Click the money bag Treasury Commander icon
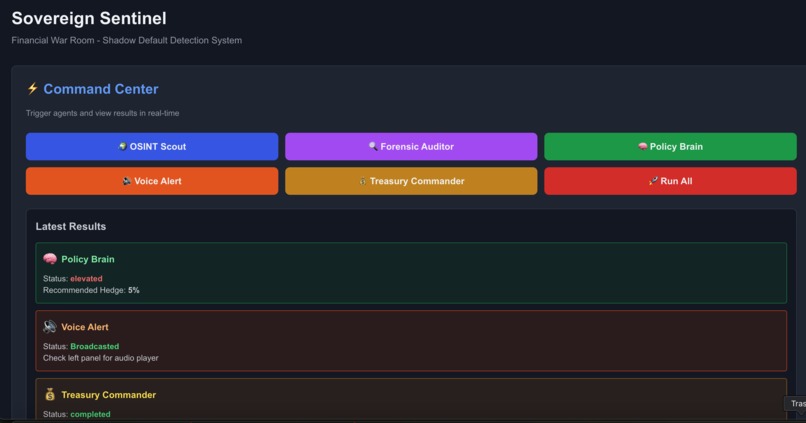Screen dimensions: 806x423 click(x=50, y=394)
